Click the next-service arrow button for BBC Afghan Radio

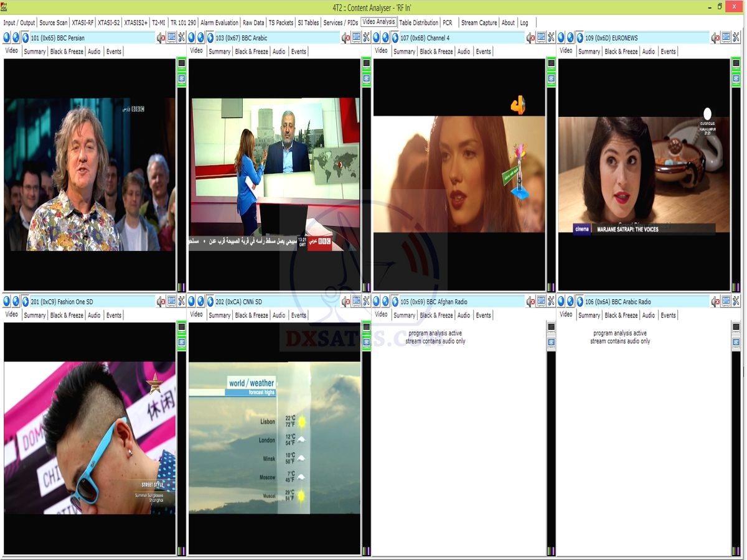point(385,302)
